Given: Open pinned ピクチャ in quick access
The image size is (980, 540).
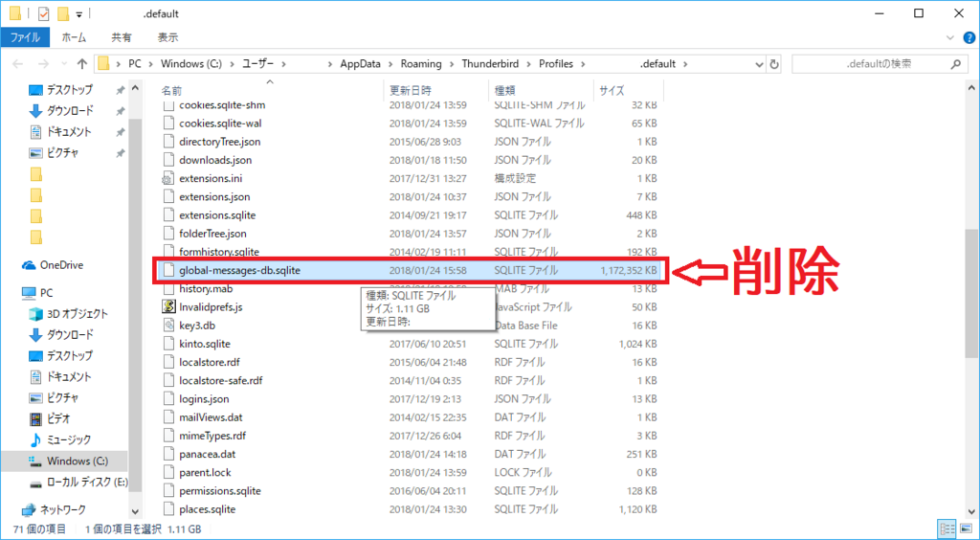Looking at the screenshot, I should pos(61,152).
